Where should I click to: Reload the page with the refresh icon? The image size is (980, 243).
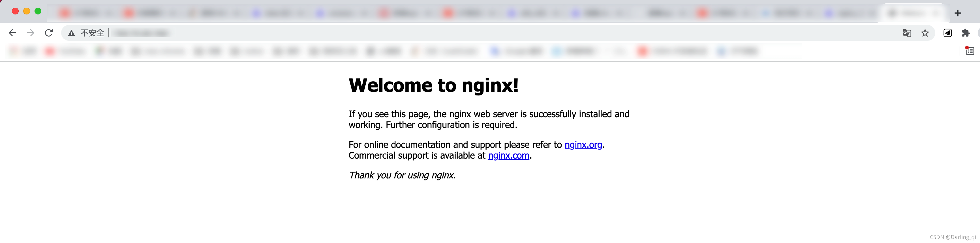pos(49,33)
